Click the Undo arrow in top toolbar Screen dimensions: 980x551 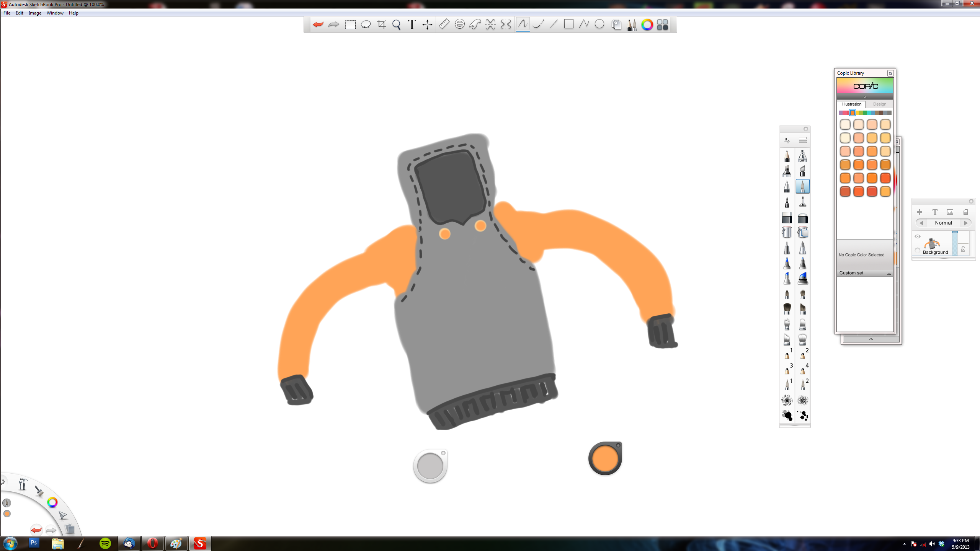(x=318, y=24)
